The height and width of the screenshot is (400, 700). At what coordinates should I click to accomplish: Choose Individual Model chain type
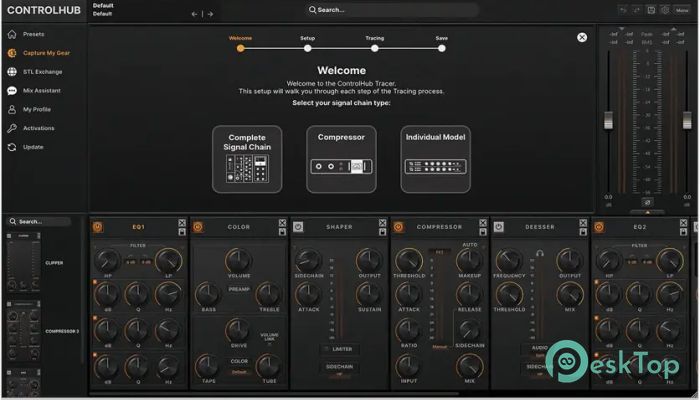coord(435,159)
